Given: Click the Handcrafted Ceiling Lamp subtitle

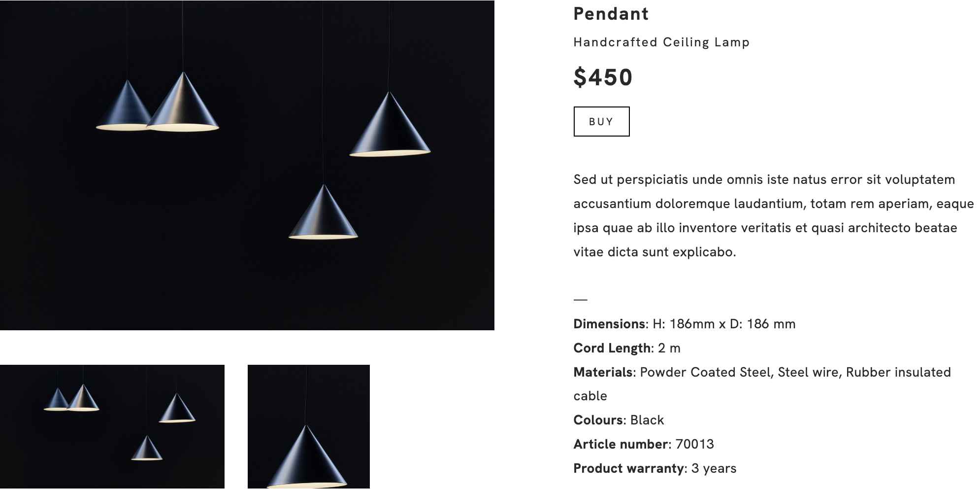Looking at the screenshot, I should (661, 42).
